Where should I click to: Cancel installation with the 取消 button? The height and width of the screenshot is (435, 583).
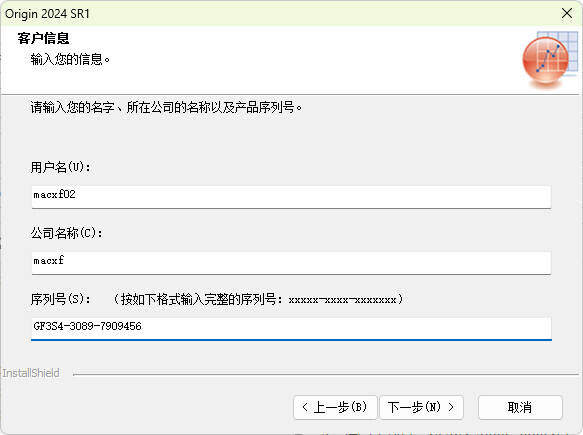[x=520, y=407]
